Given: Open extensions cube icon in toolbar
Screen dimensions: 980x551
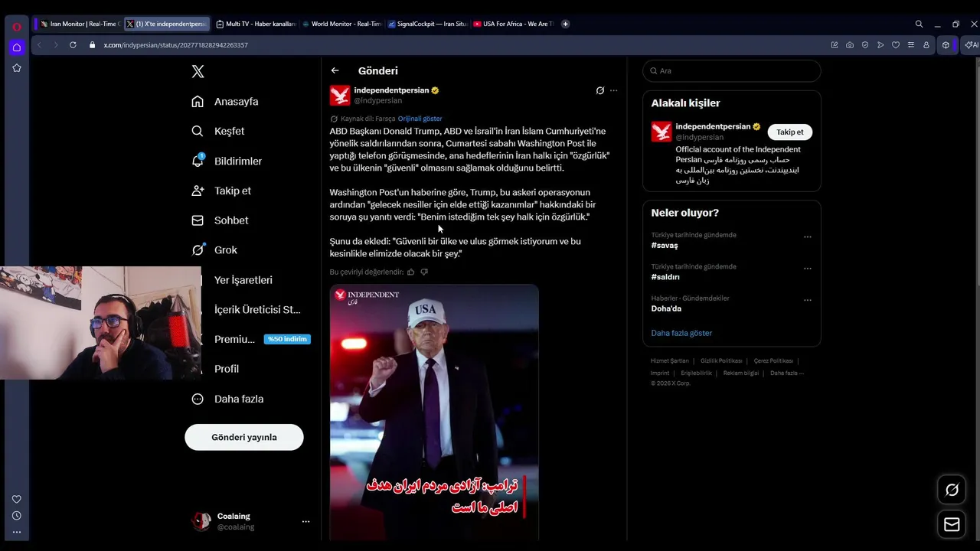Looking at the screenshot, I should (x=946, y=45).
